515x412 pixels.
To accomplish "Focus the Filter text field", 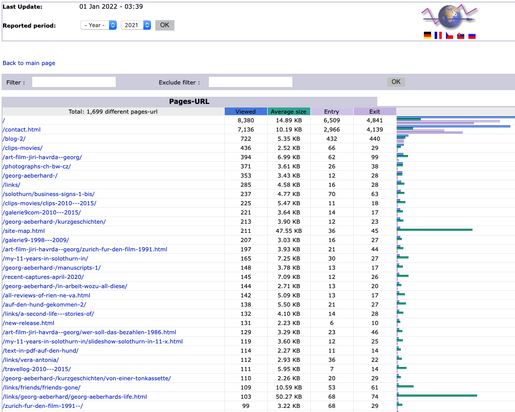I will [x=74, y=82].
